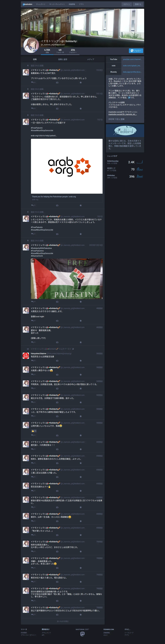This screenshot has height=644, width=165.
Task: Switch to the 投稿と返信 tab
Action: pos(62,59)
